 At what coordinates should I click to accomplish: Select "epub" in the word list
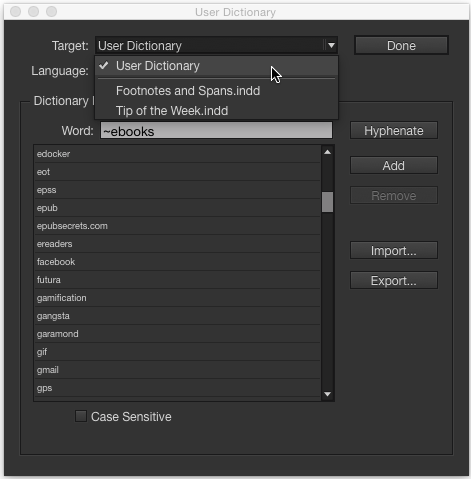click(178, 208)
